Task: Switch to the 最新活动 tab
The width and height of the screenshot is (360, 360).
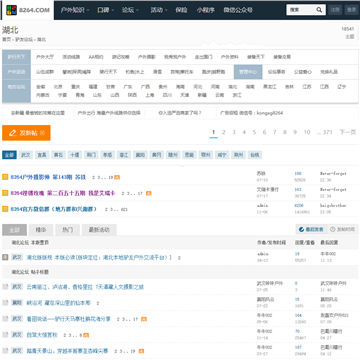Action: (99, 230)
